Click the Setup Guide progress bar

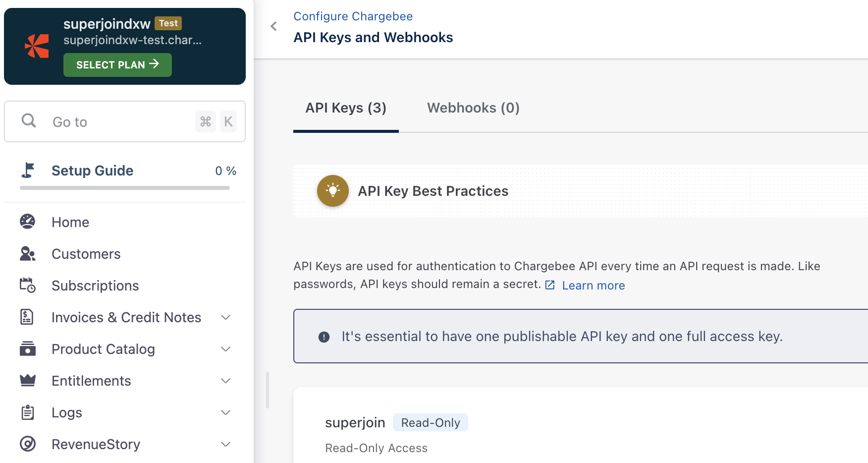pos(125,188)
